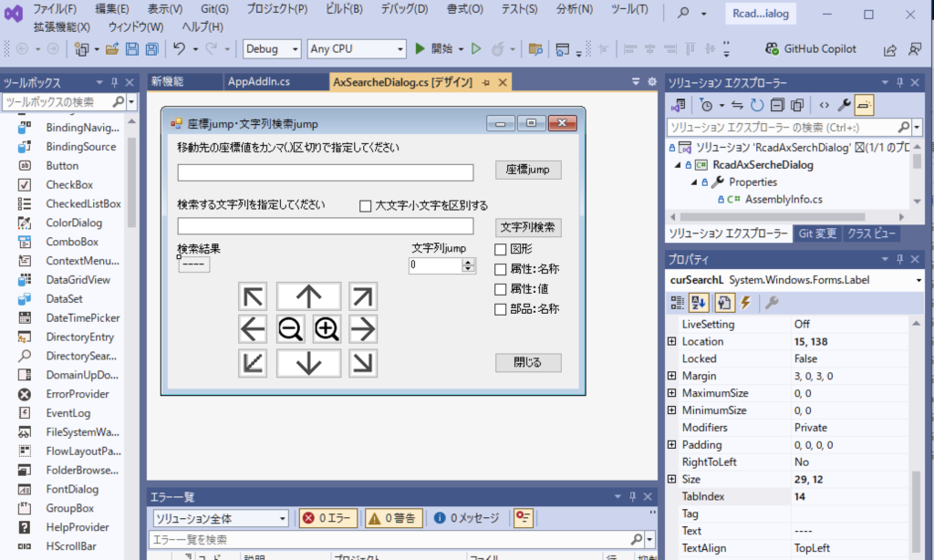934x560 pixels.
Task: Click Refresh icon in Solution Explorer toolbar
Action: coord(756,106)
